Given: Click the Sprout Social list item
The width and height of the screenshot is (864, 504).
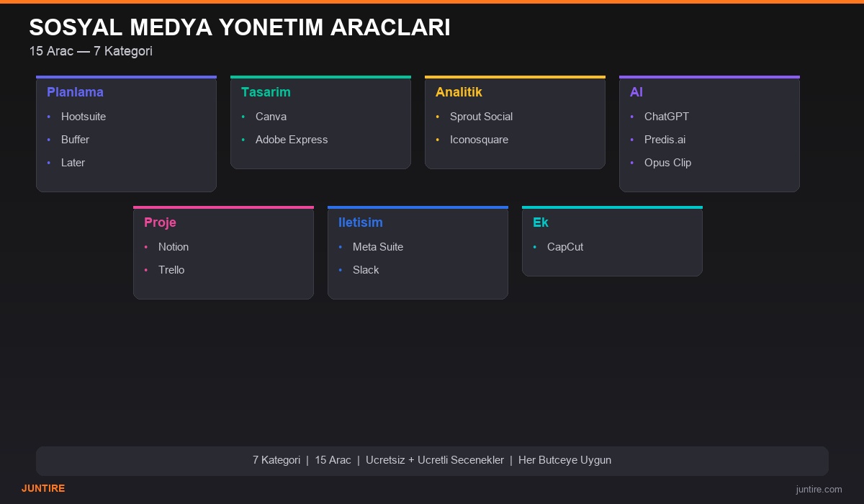Looking at the screenshot, I should click(481, 117).
